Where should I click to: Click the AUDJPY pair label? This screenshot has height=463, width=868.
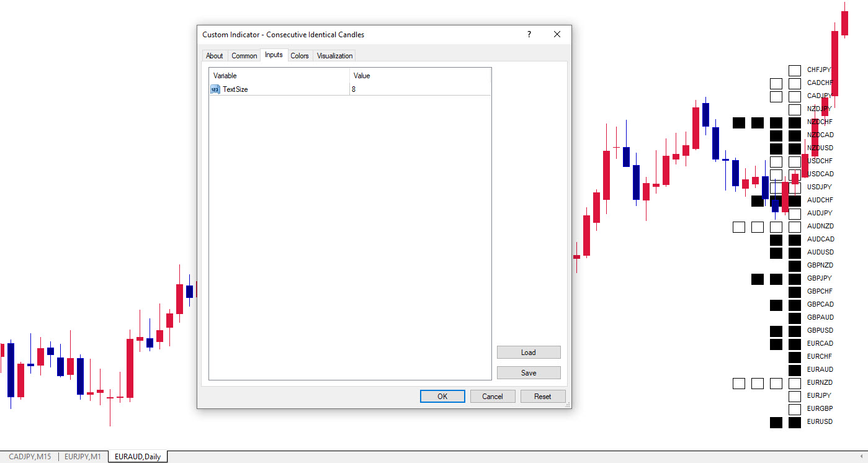pyautogui.click(x=820, y=213)
